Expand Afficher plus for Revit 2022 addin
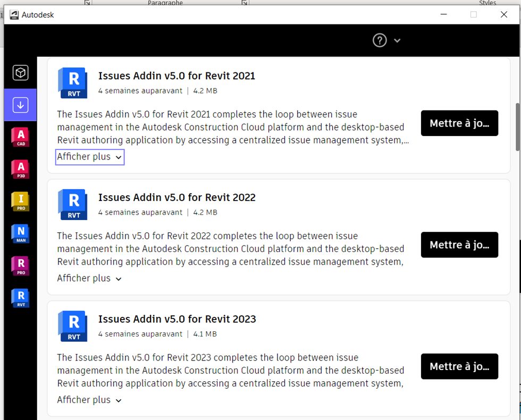The height and width of the screenshot is (420, 521). click(90, 279)
